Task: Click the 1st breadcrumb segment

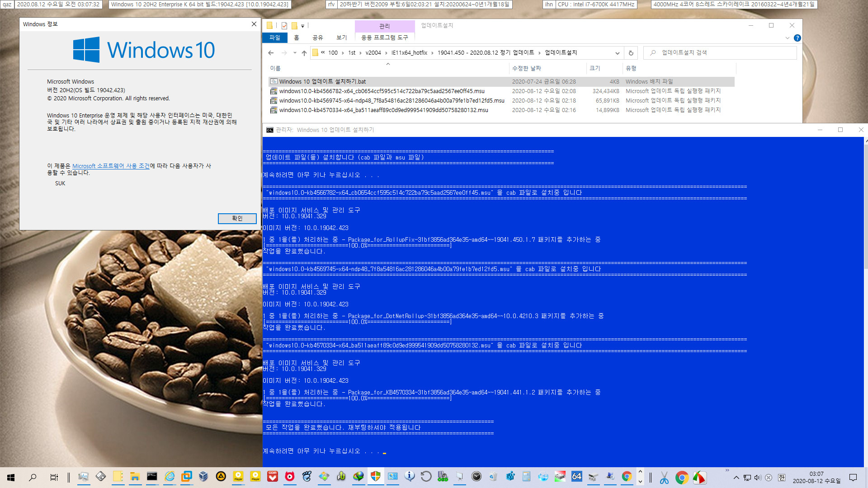Action: click(351, 53)
